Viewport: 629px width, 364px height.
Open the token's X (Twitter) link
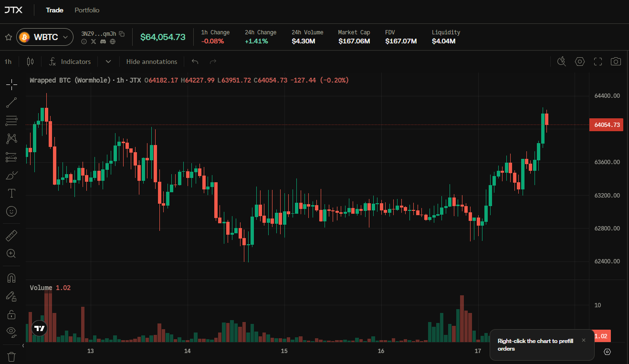click(x=94, y=42)
